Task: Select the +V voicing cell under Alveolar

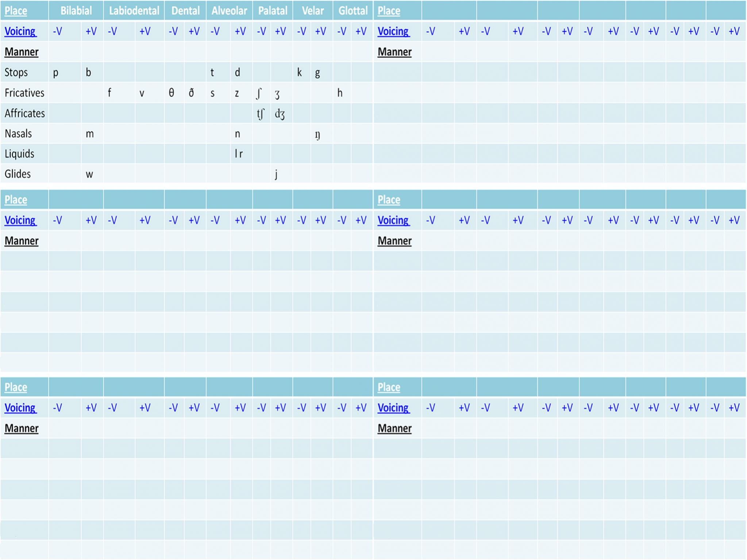Action: coord(242,31)
